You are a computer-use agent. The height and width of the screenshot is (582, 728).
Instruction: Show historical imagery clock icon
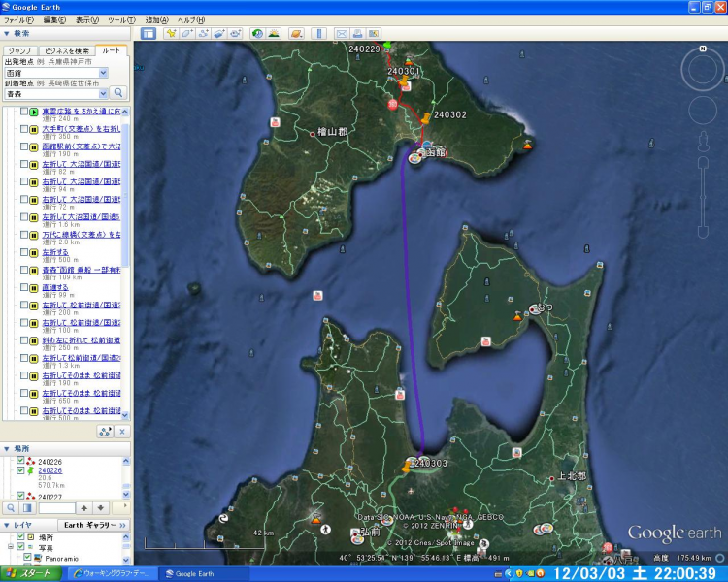coord(257,33)
